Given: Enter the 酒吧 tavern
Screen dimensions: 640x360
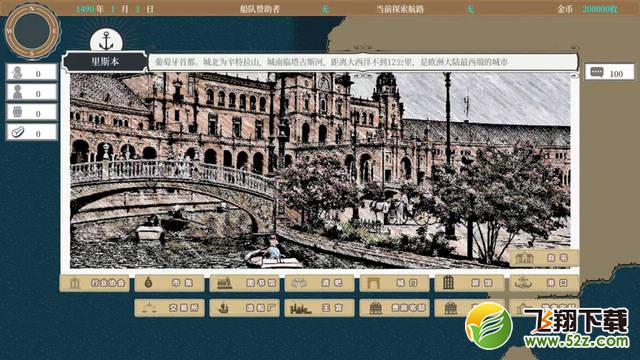Looking at the screenshot, I should tap(319, 283).
